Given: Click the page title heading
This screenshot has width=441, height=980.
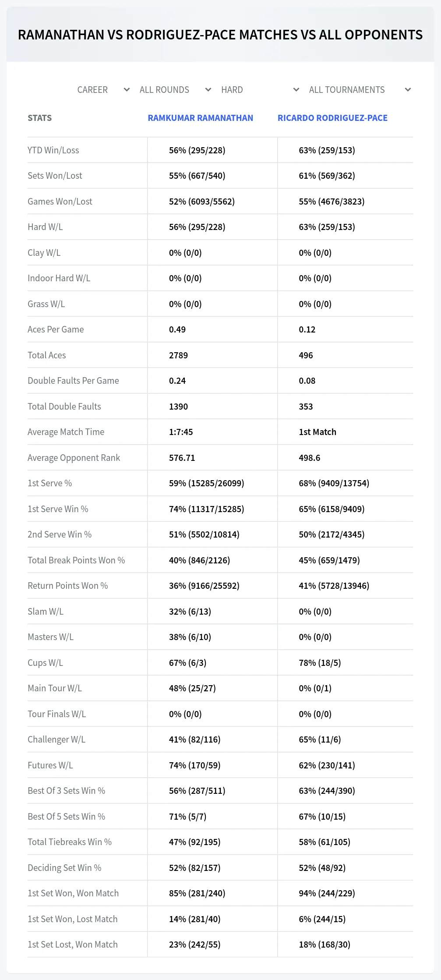Looking at the screenshot, I should pyautogui.click(x=220, y=35).
